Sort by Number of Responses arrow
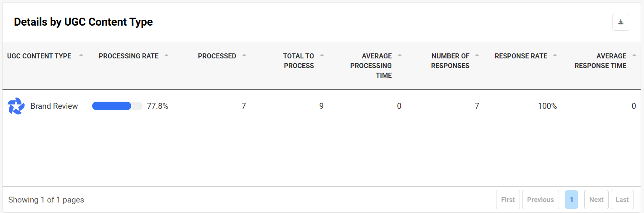 478,55
